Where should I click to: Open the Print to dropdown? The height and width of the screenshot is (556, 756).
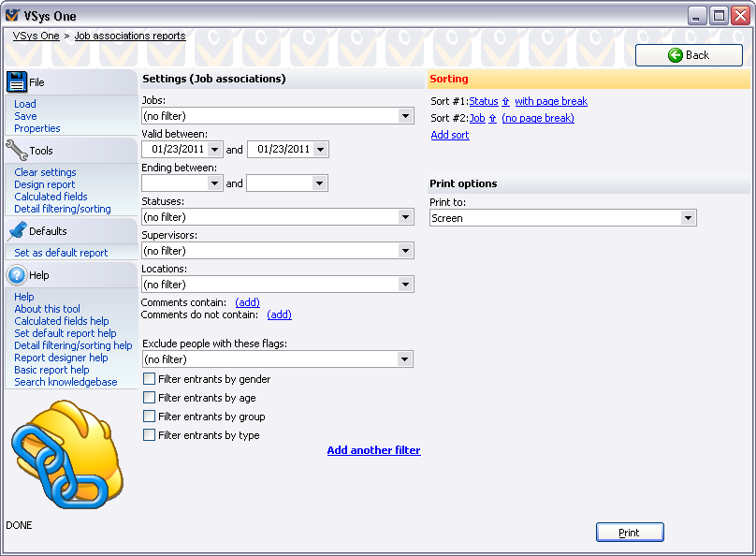(688, 218)
